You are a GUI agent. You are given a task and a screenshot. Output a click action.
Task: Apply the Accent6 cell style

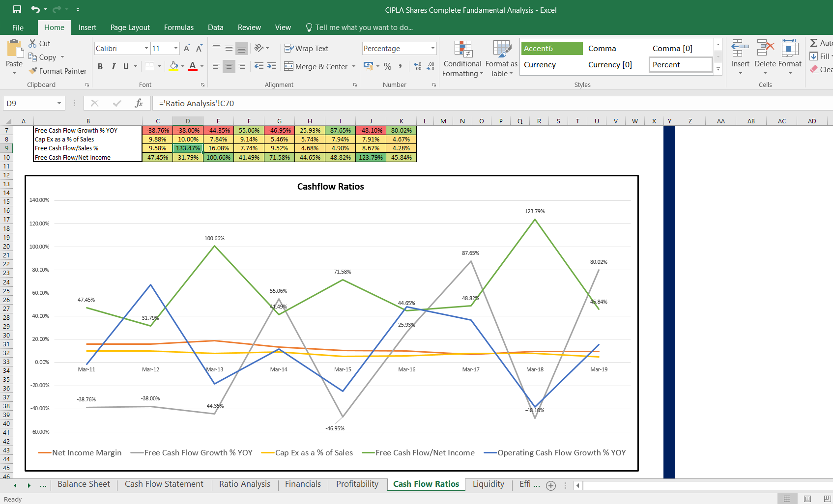coord(551,48)
